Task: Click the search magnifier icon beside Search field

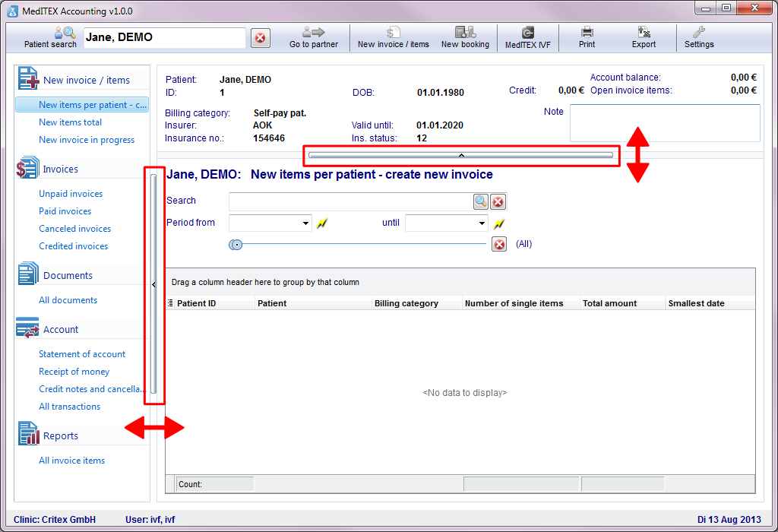Action: coord(481,201)
